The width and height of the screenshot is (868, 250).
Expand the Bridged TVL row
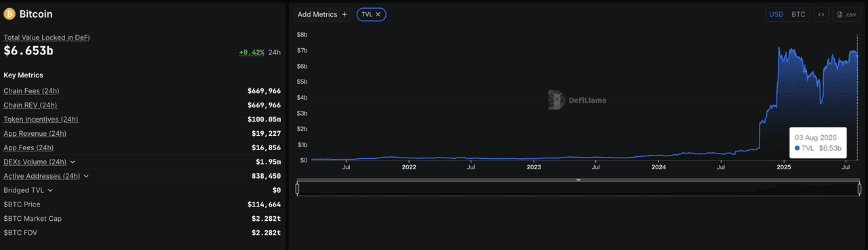(x=50, y=190)
